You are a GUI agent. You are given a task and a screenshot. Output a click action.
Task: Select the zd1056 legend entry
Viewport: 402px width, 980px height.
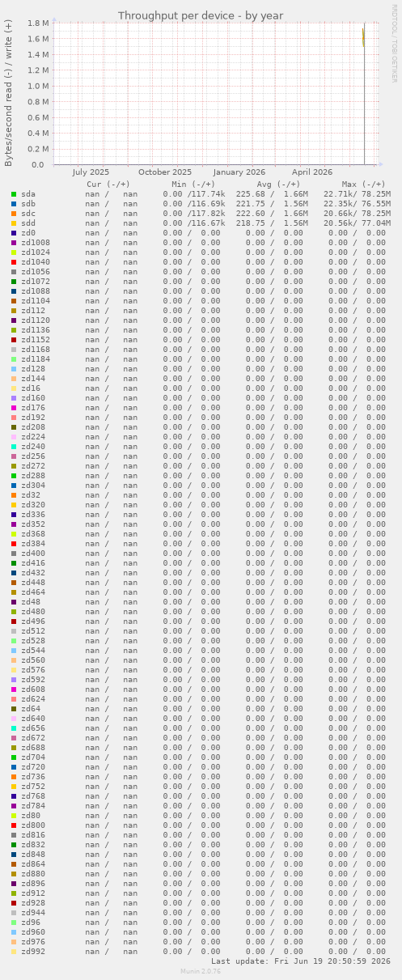tap(36, 272)
